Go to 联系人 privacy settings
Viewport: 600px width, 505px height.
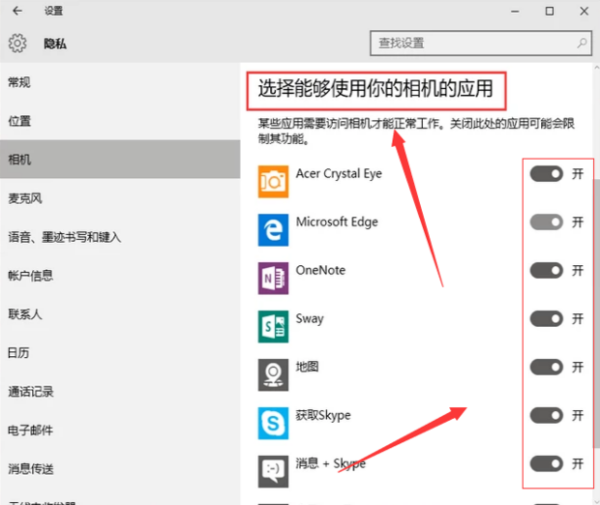click(25, 314)
